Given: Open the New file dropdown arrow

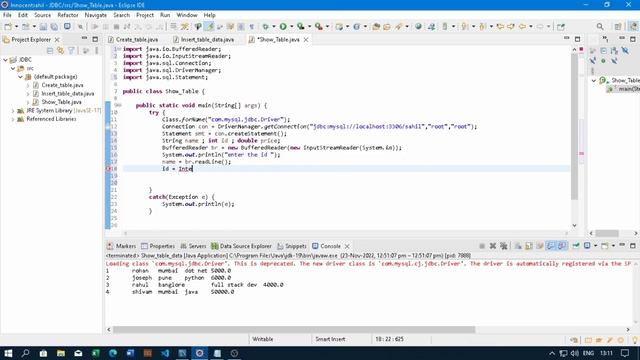Looking at the screenshot, I should [16, 27].
